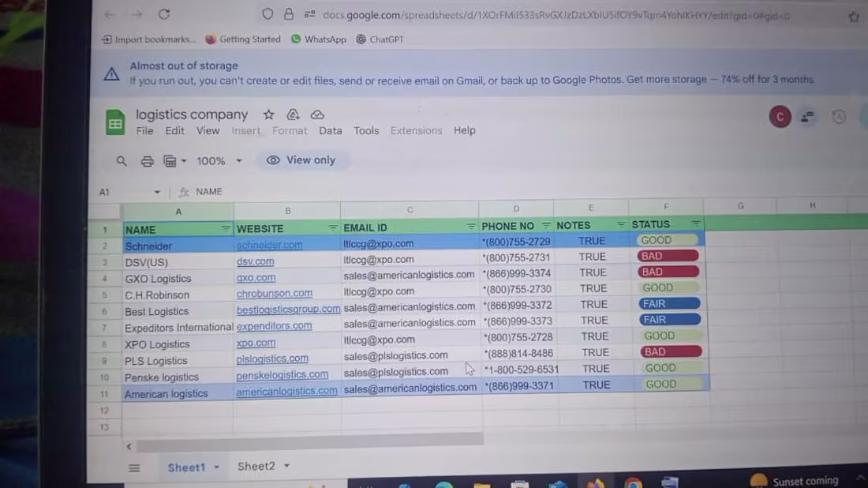The height and width of the screenshot is (488, 868).
Task: Click Import bookmarks button
Action: point(148,39)
